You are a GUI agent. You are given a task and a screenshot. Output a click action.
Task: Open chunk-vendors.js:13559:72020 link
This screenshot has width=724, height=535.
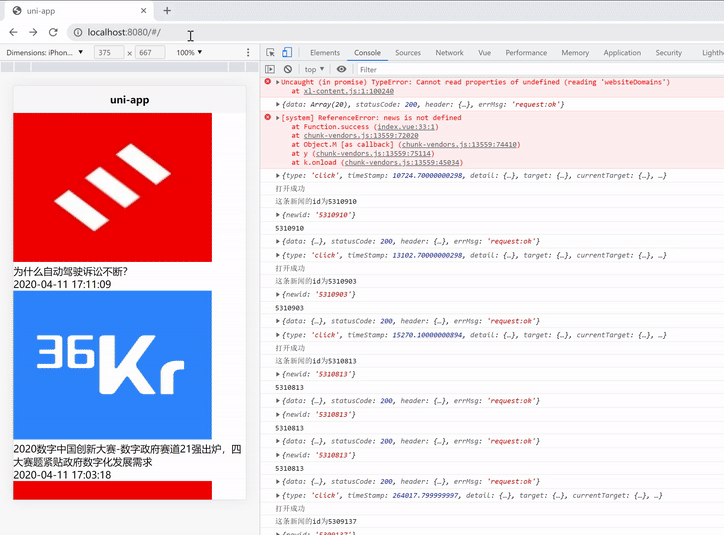click(361, 135)
